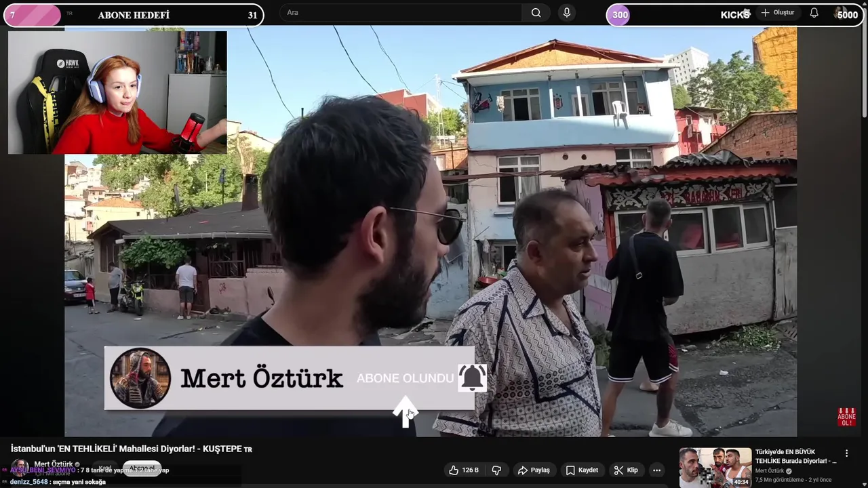Screen dimensions: 868x488
Task: Click the video title İstanbul'un 'EN TEHLİKELİ' Mahallesi
Action: click(132, 449)
